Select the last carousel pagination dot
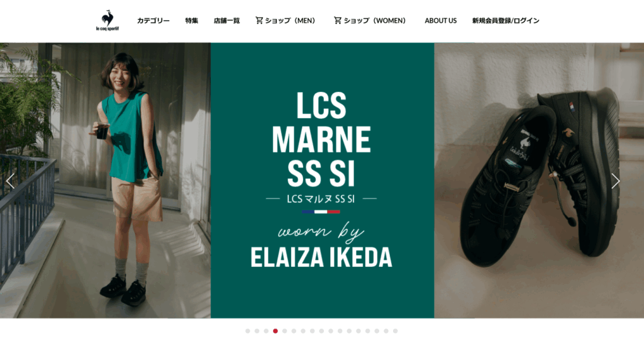This screenshot has height=343, width=644. (395, 331)
